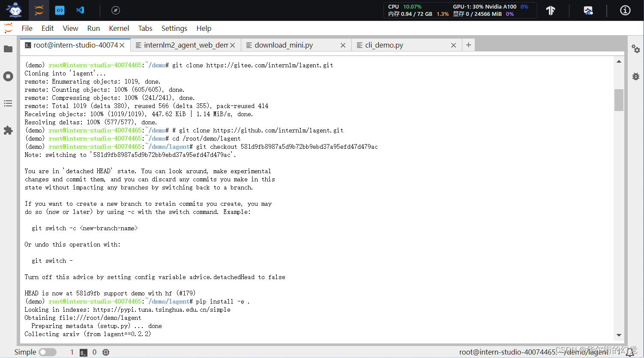Open the Debugger bug icon
The image size is (644, 358).
[x=635, y=76]
